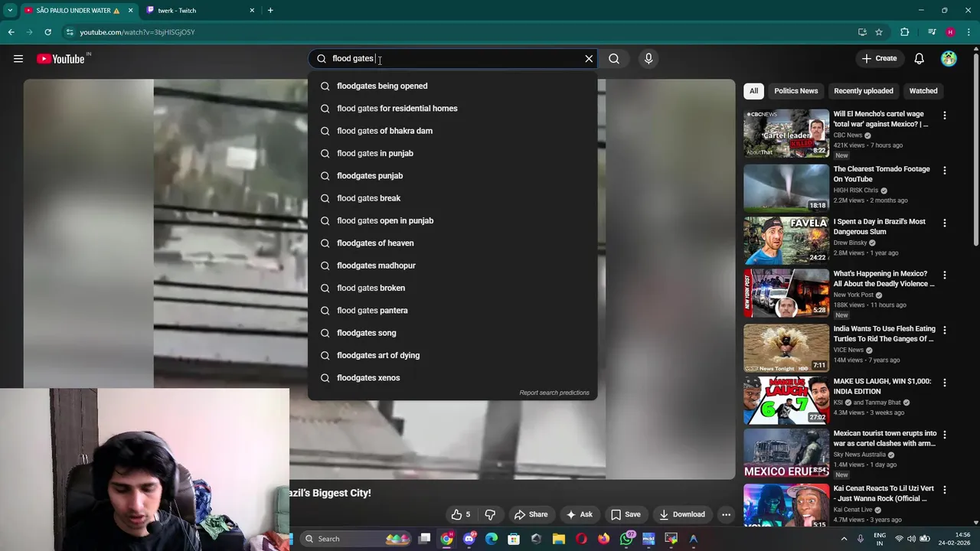Click 'Report search predictions' link

click(554, 393)
